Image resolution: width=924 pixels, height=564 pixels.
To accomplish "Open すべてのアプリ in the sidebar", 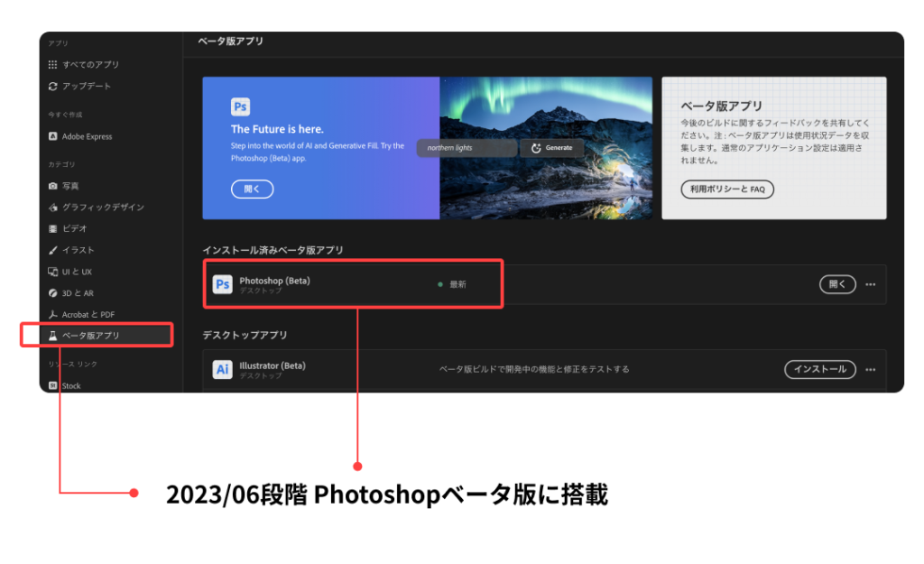I will pyautogui.click(x=90, y=65).
